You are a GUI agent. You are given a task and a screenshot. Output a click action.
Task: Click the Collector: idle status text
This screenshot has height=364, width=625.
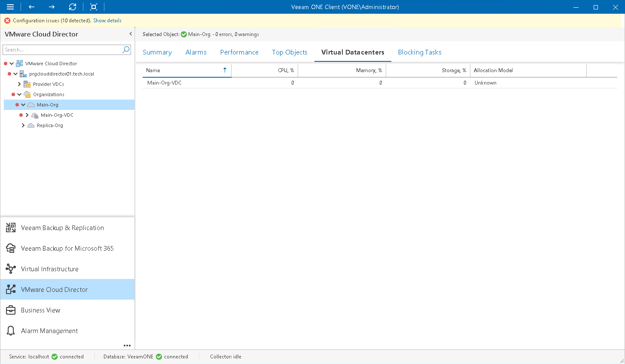226,357
